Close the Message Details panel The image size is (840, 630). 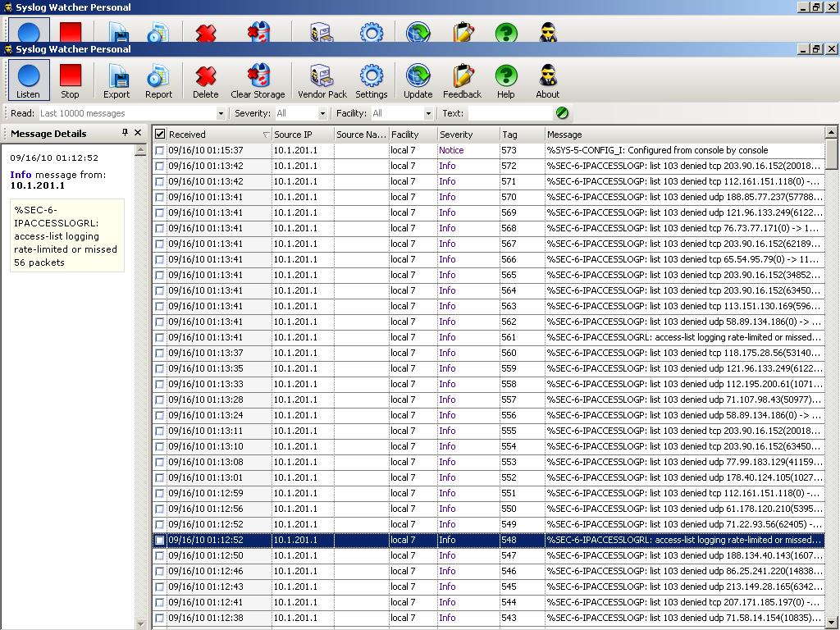[x=138, y=132]
